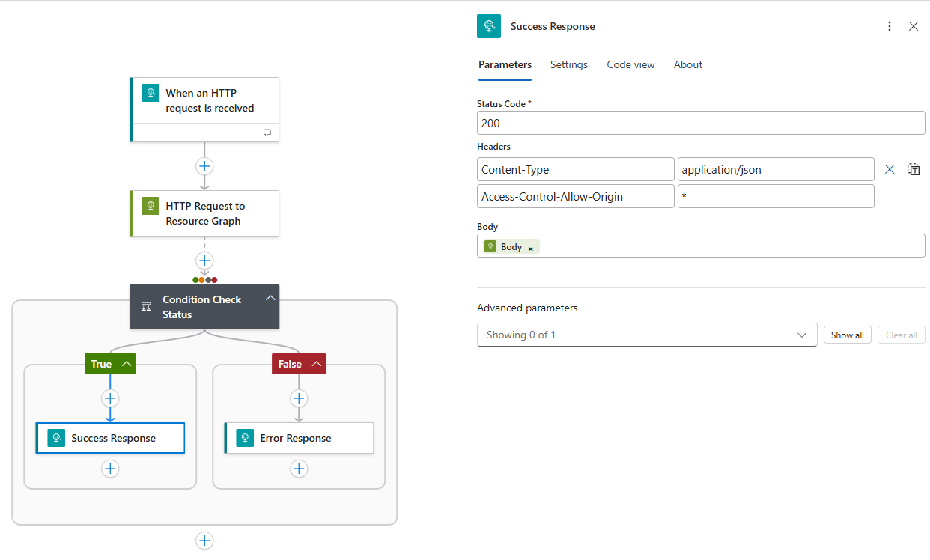
Task: Click the Show all button
Action: (x=847, y=335)
